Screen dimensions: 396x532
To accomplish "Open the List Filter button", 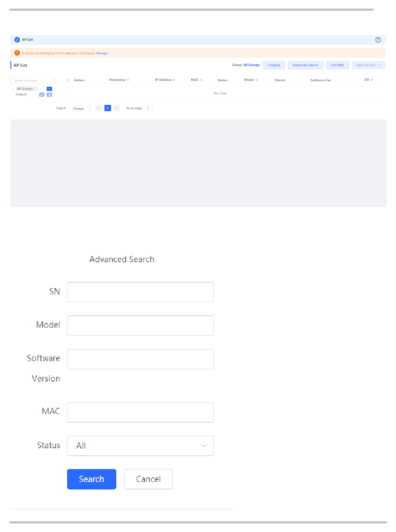I will (337, 65).
